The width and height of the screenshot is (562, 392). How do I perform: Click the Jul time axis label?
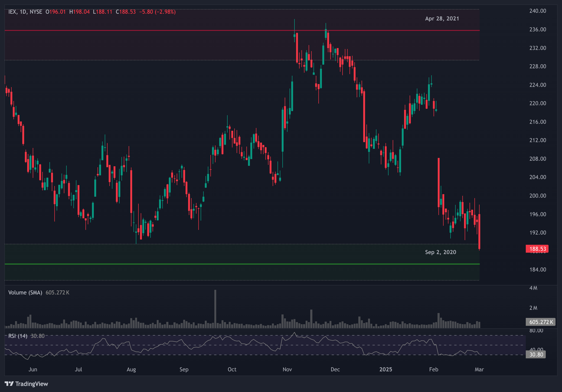pyautogui.click(x=78, y=369)
